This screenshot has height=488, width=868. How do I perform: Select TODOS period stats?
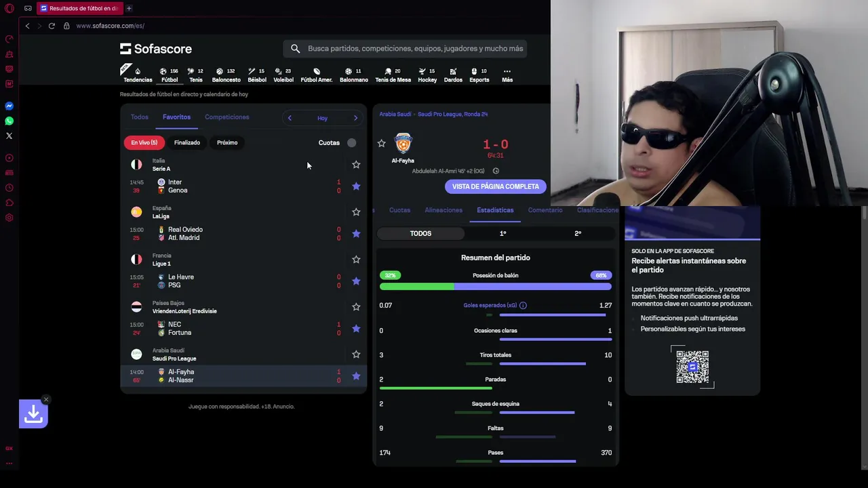click(x=420, y=233)
